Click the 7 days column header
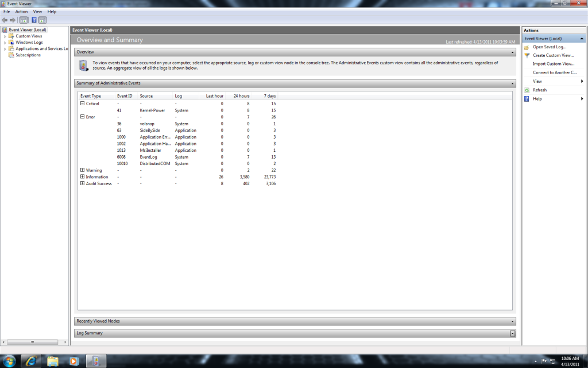 click(x=265, y=96)
